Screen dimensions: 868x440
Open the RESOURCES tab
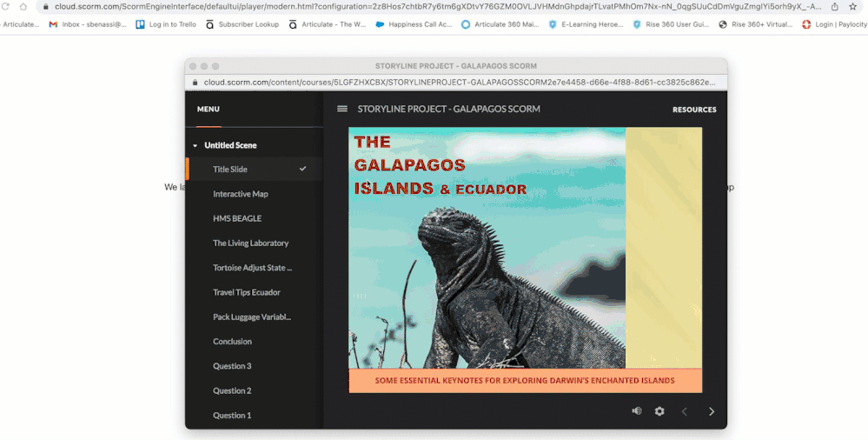coord(694,110)
